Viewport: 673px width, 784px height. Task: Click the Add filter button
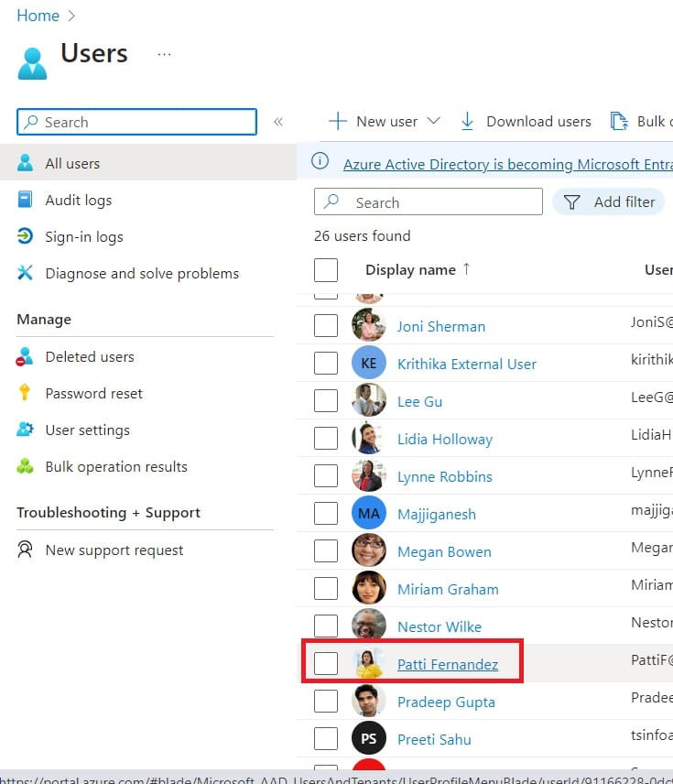[x=608, y=202]
